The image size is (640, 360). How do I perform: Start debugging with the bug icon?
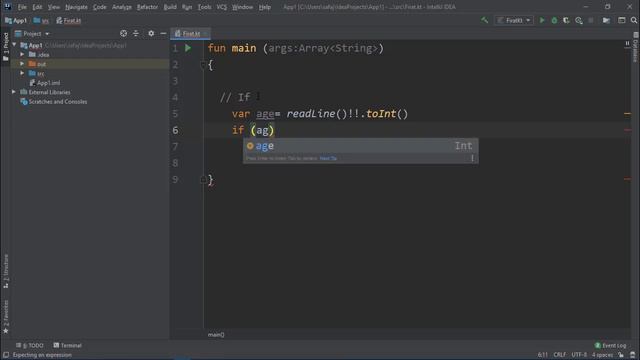554,20
